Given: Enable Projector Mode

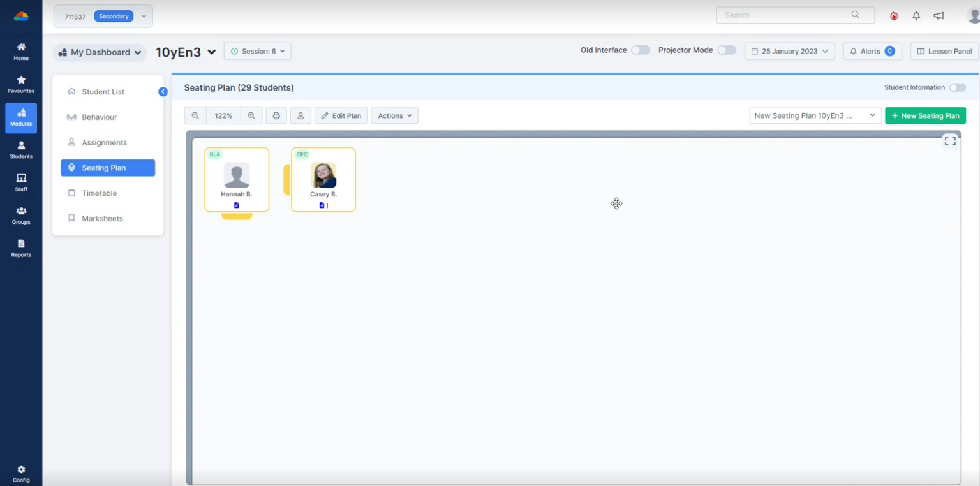Looking at the screenshot, I should pos(727,49).
